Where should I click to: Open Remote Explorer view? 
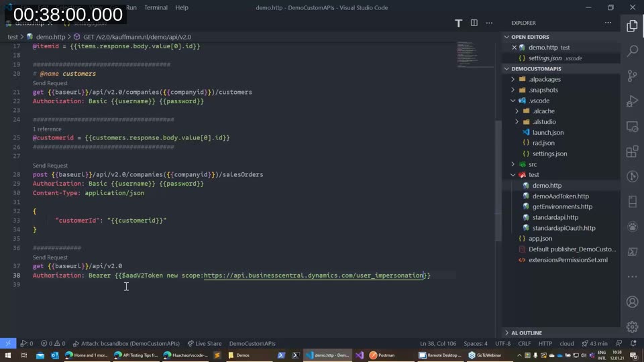(632, 127)
